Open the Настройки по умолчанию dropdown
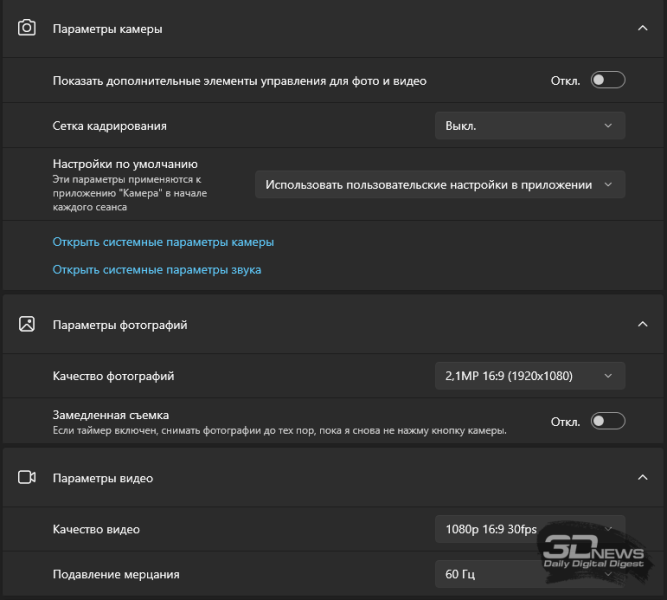Image resolution: width=667 pixels, height=600 pixels. click(x=440, y=184)
